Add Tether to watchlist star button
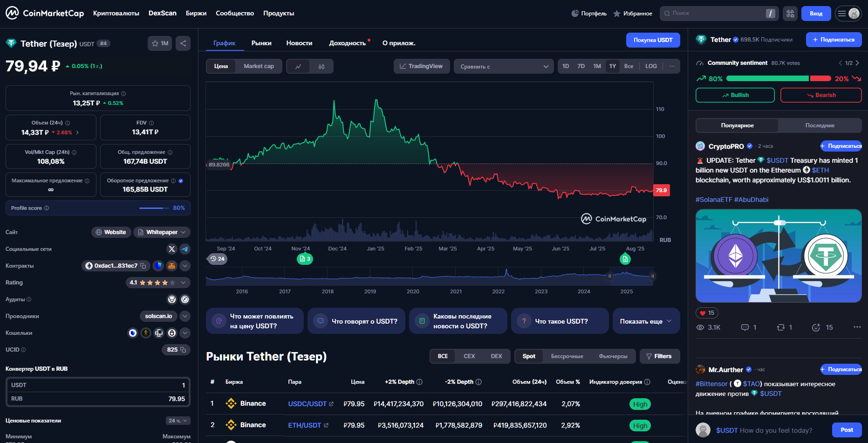Viewport: 868px width, 443px height. click(160, 43)
